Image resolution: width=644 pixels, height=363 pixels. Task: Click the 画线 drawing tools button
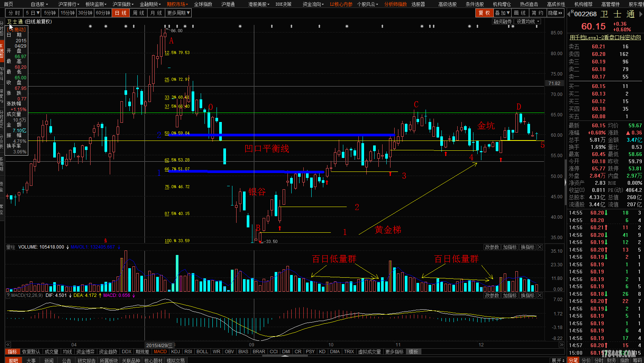(x=520, y=13)
